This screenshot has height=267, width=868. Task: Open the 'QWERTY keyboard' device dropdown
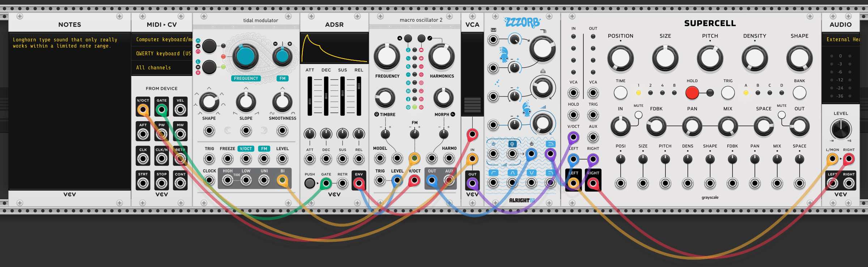[x=162, y=54]
